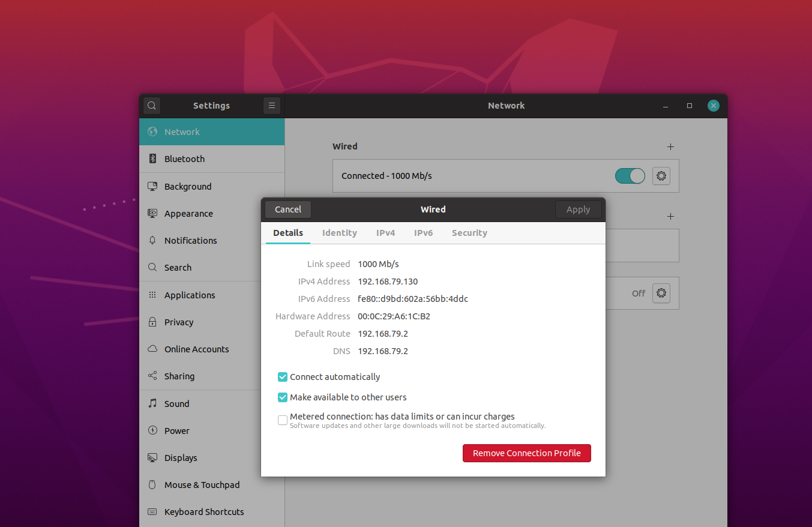Open the hamburger menu in the header bar
812x527 pixels.
click(271, 105)
